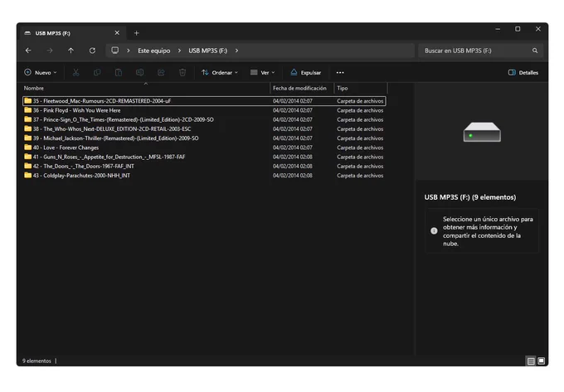Click the Cut scissors icon

coord(75,73)
